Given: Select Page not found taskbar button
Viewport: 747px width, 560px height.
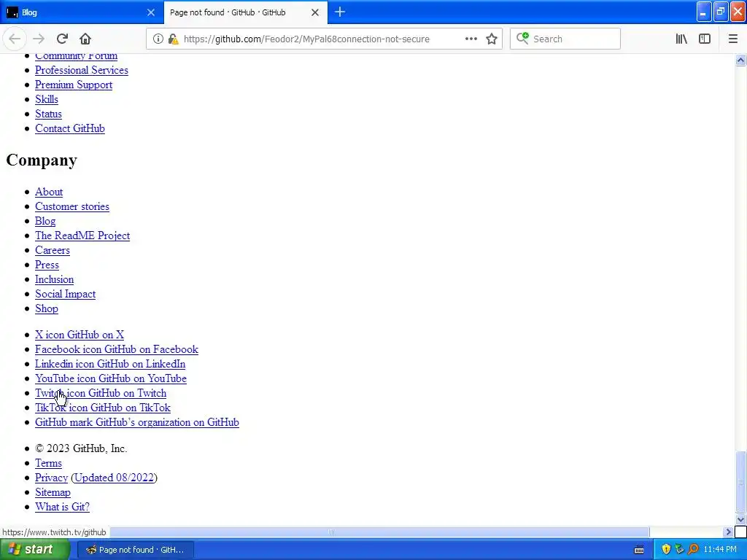Looking at the screenshot, I should point(135,550).
